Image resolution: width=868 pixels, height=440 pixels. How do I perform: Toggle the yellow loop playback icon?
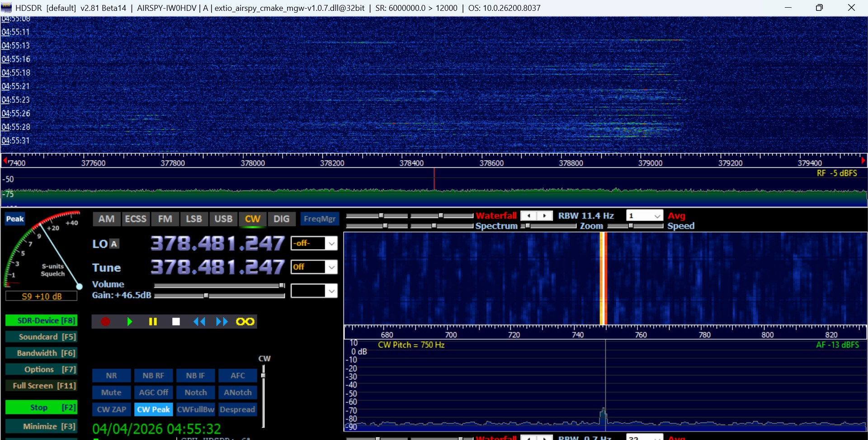click(x=245, y=322)
